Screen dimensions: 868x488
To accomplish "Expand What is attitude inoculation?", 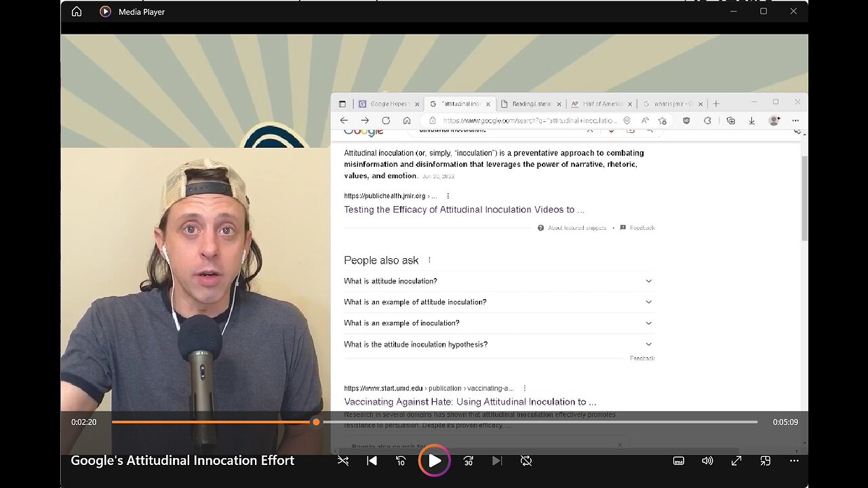I will click(499, 281).
